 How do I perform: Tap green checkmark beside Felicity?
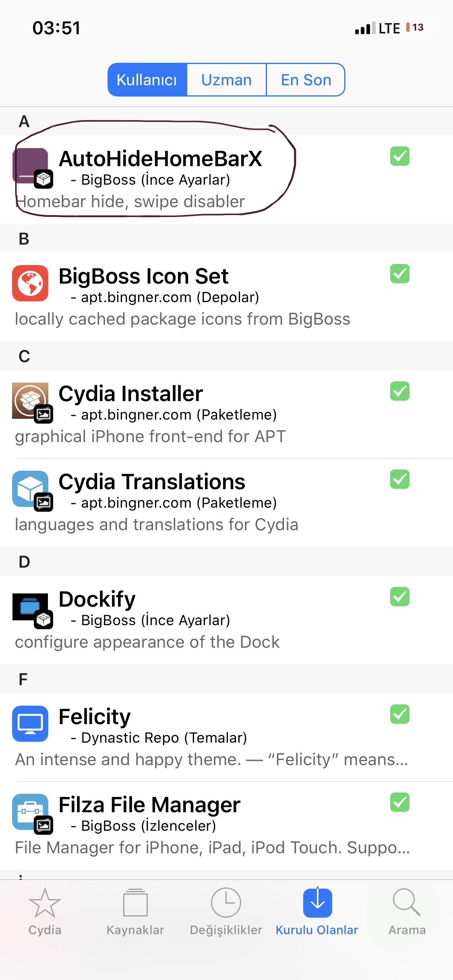pyautogui.click(x=399, y=714)
